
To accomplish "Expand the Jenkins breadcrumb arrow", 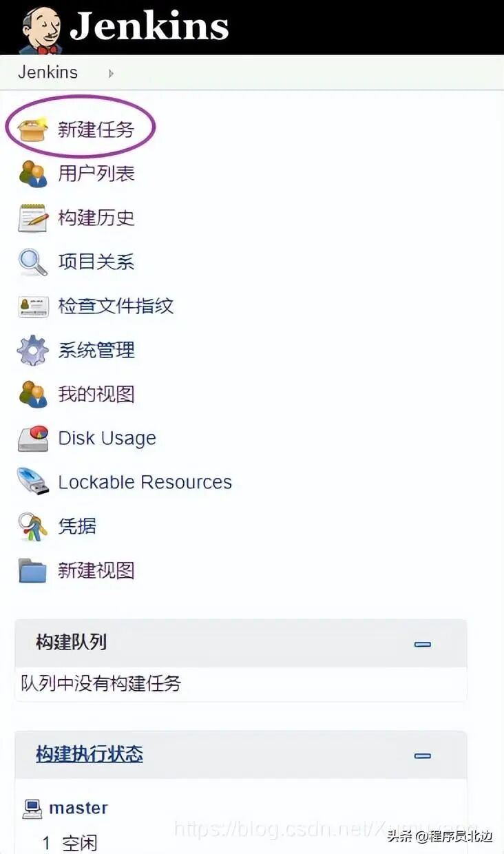I will coord(111,73).
